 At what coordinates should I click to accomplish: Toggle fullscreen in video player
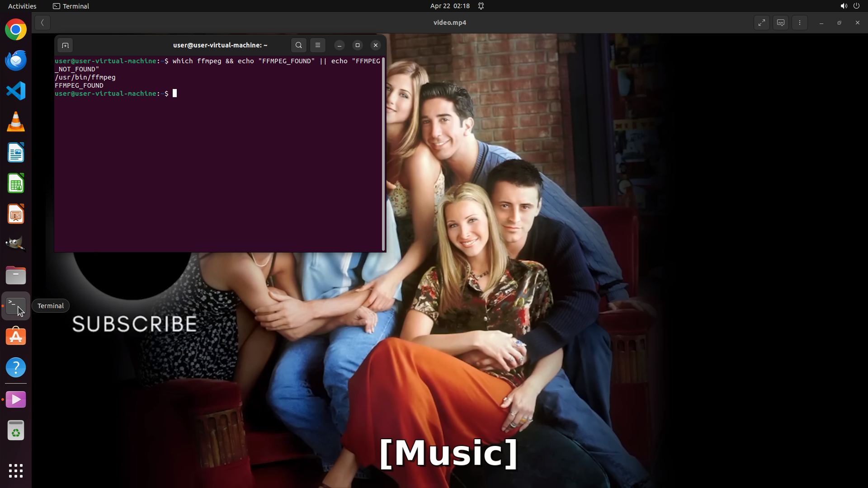click(x=762, y=23)
